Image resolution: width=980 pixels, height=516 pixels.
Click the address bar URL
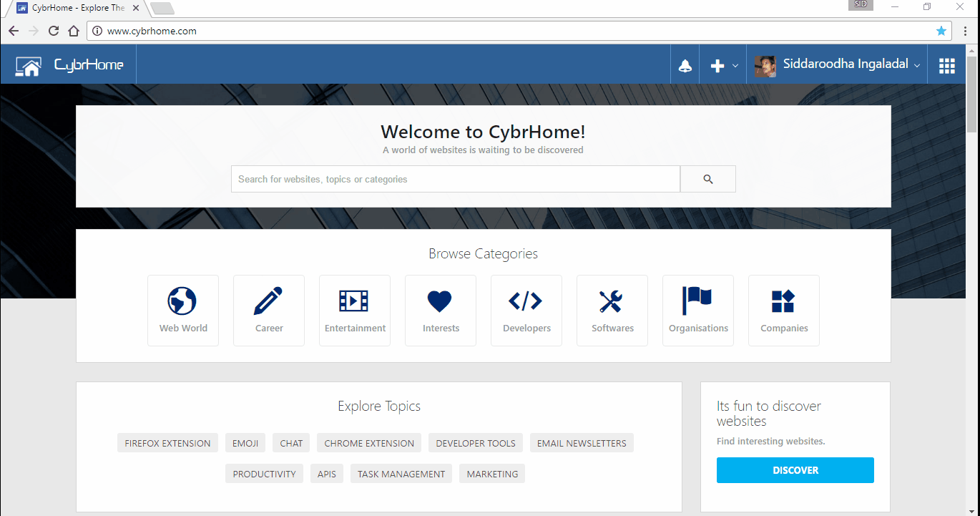152,31
